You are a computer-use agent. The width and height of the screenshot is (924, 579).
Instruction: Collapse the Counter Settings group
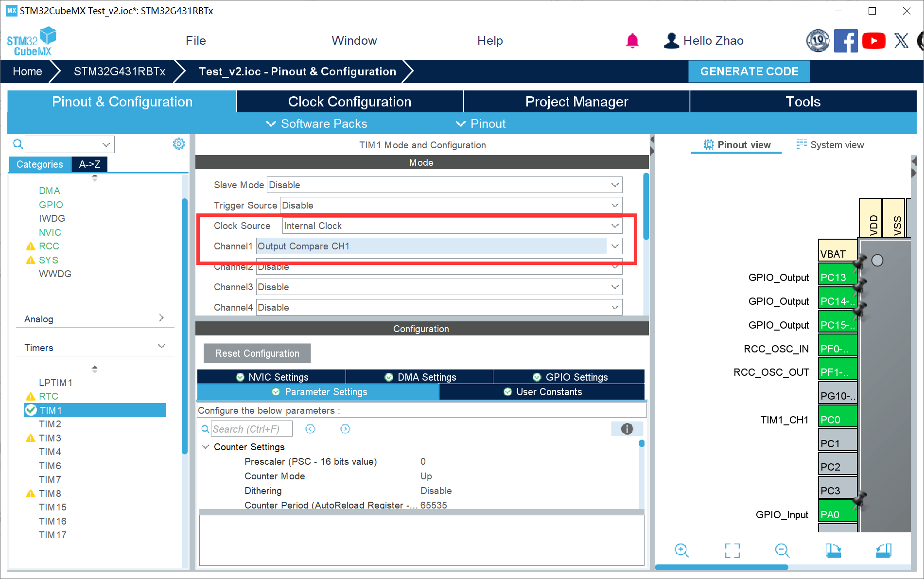206,447
